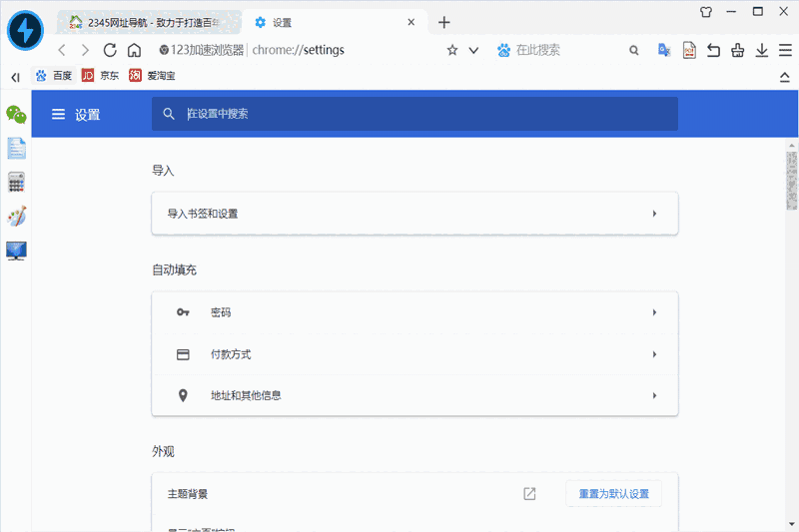
Task: Expand 导入书签和设置 import row
Action: click(414, 214)
